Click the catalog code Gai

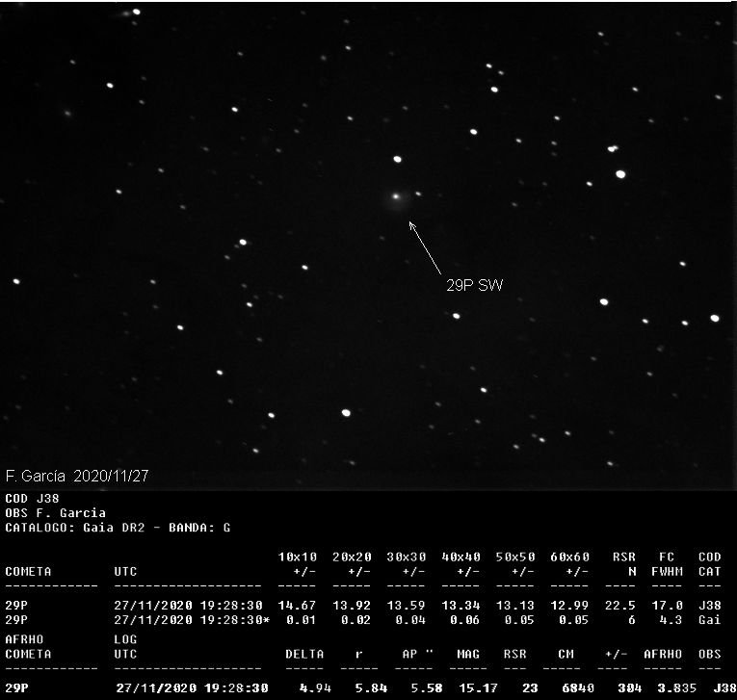(710, 620)
